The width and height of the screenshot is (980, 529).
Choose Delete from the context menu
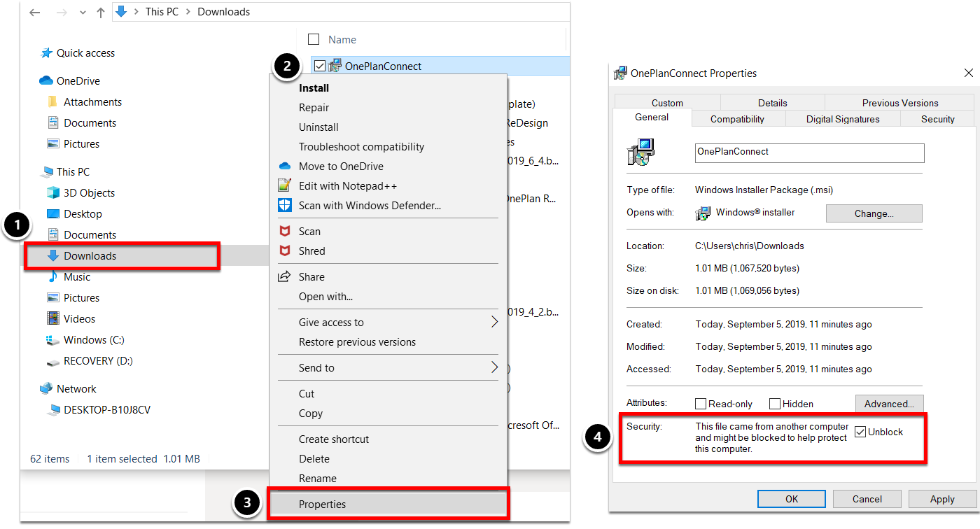coord(314,459)
